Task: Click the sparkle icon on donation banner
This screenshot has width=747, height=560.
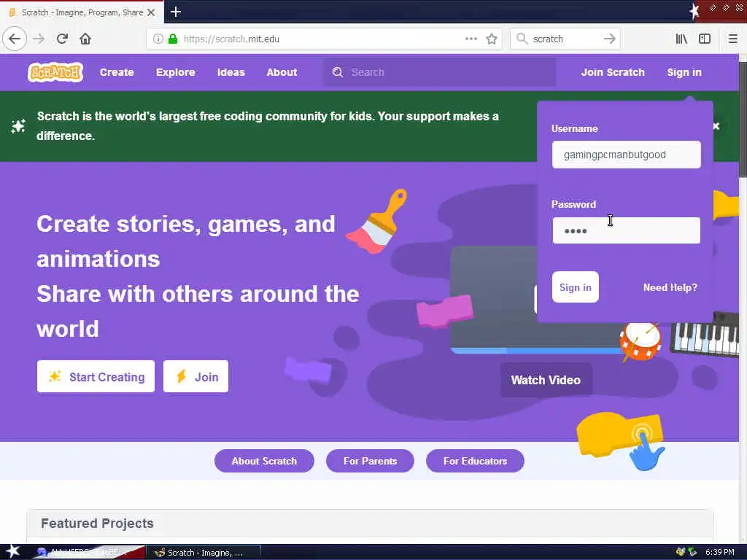Action: click(18, 126)
